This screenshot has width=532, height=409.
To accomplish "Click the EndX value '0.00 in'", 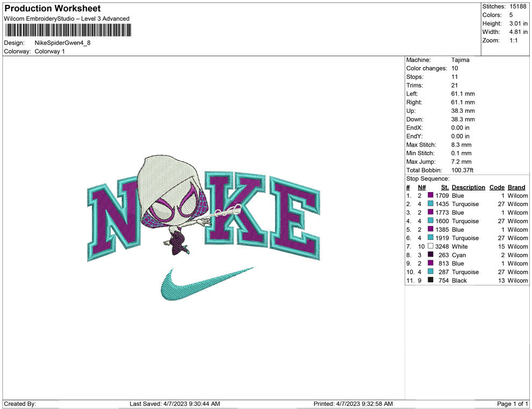I will (461, 128).
